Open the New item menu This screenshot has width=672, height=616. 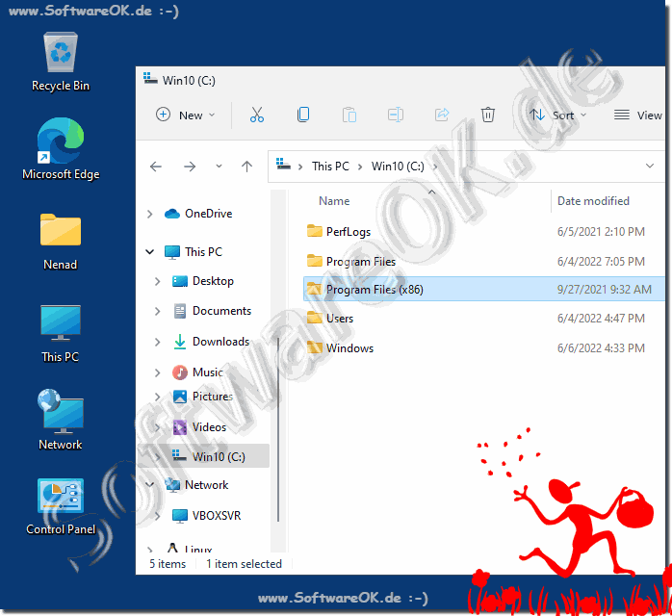point(185,115)
